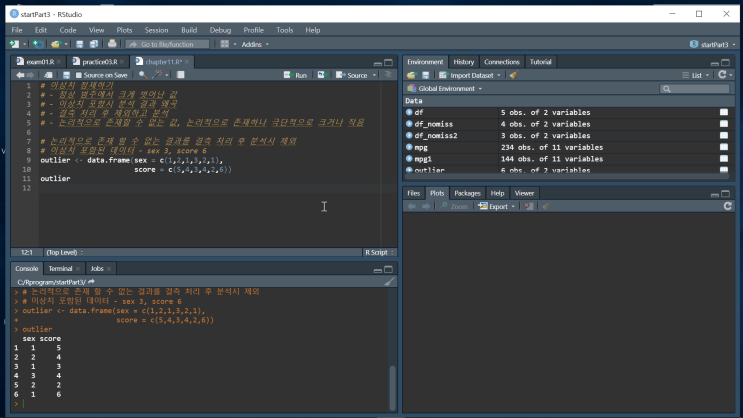Click the Create a project icon
This screenshot has height=418, width=743.
(x=37, y=44)
